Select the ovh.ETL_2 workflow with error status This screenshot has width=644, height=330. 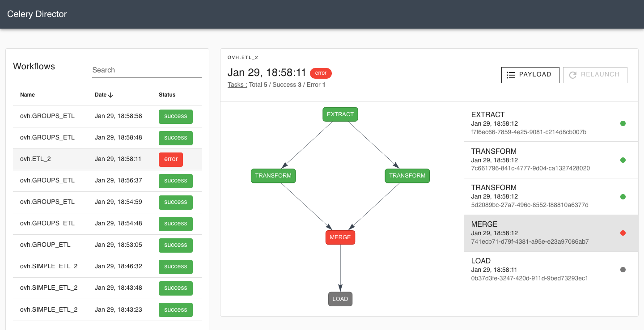(107, 159)
